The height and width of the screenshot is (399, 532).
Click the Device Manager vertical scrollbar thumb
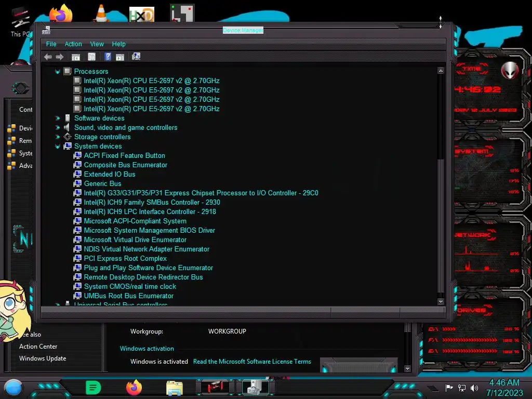click(441, 225)
